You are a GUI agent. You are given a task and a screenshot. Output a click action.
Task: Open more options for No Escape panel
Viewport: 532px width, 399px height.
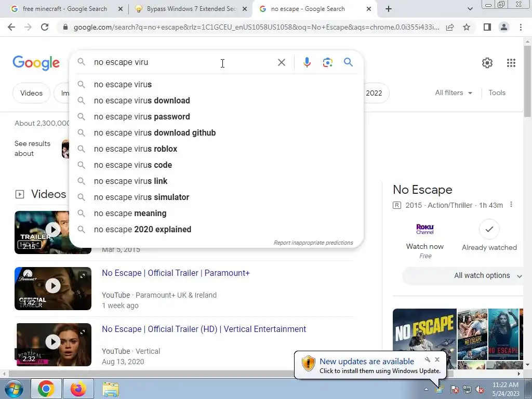511,205
